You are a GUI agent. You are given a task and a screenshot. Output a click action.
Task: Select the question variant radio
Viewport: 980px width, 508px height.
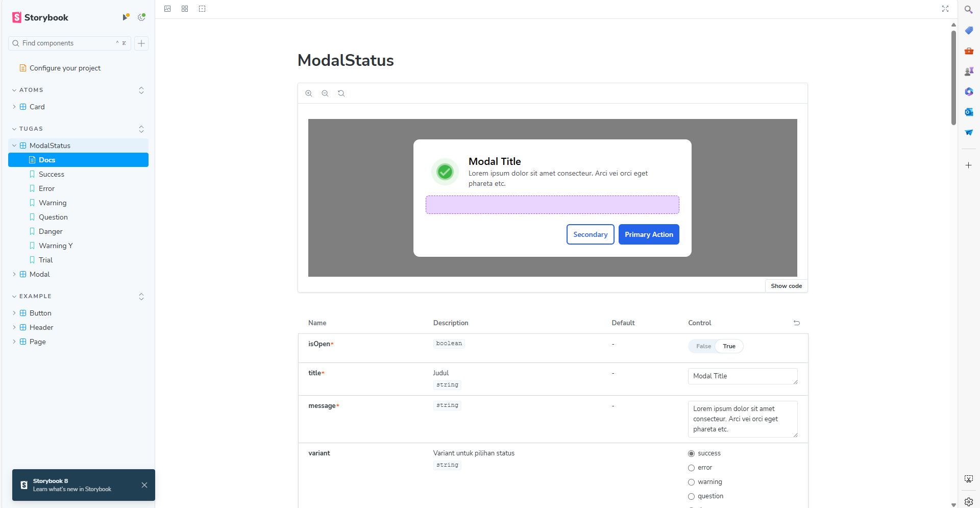692,496
